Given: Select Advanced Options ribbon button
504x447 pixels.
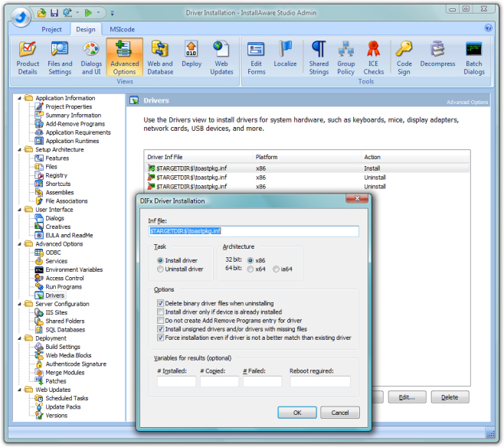Looking at the screenshot, I should pyautogui.click(x=125, y=58).
